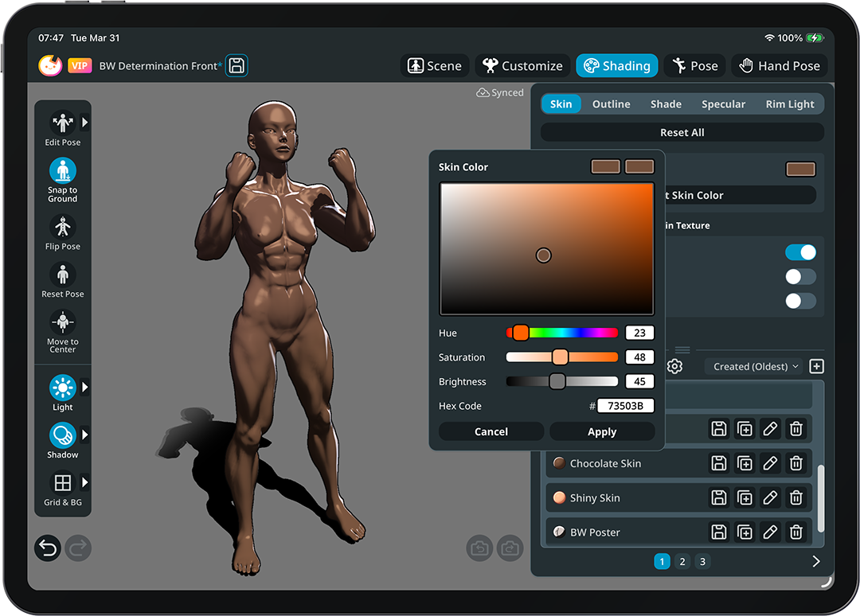Select the Flip Pose tool
The width and height of the screenshot is (860, 616).
click(x=62, y=227)
